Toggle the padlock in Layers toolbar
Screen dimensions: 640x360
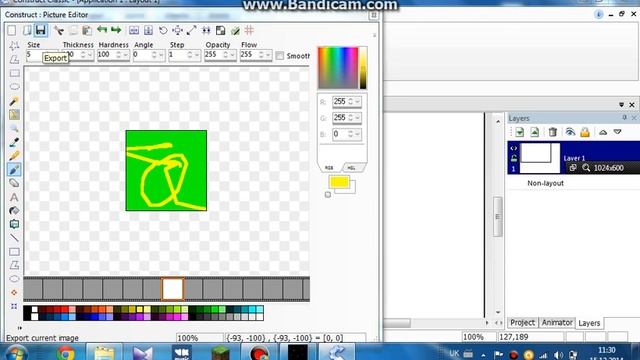(x=585, y=132)
